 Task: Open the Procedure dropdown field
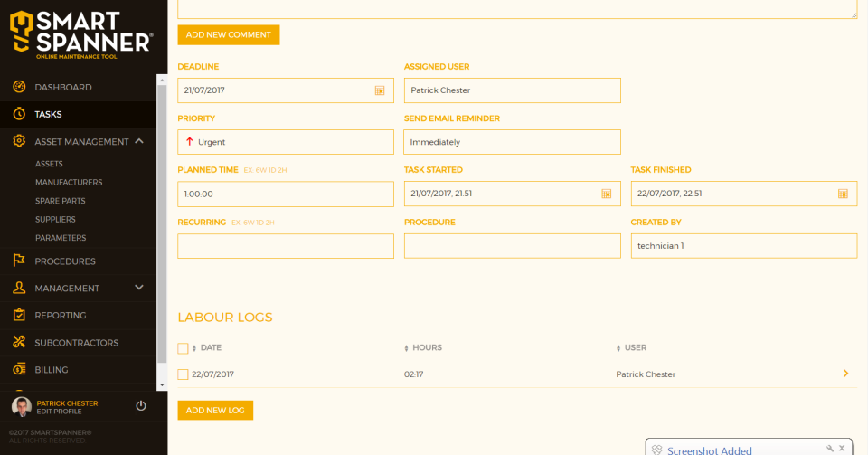[512, 246]
